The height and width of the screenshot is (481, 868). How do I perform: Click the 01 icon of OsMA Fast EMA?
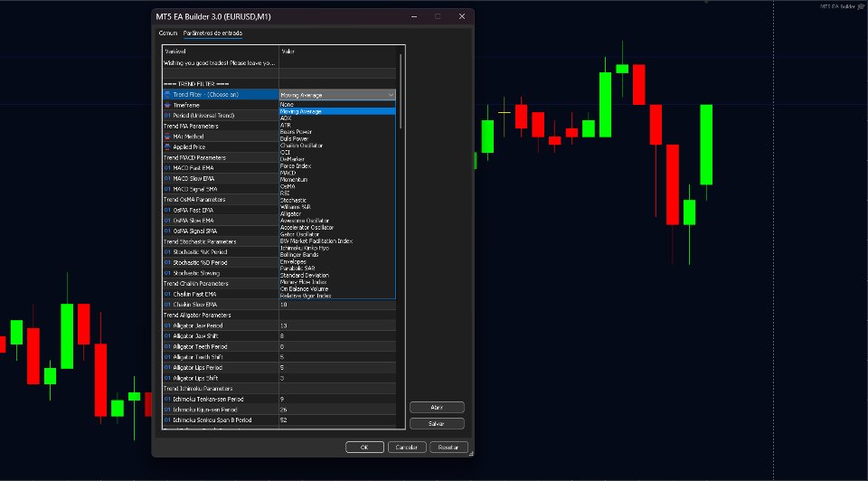[x=167, y=210]
